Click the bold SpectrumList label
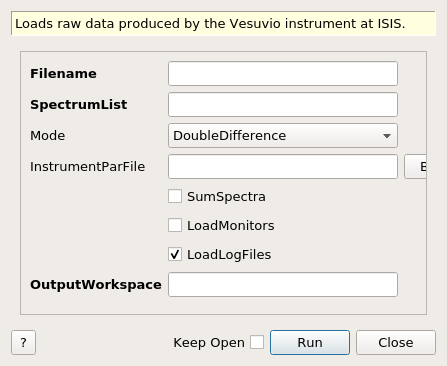This screenshot has width=447, height=366. pyautogui.click(x=79, y=105)
